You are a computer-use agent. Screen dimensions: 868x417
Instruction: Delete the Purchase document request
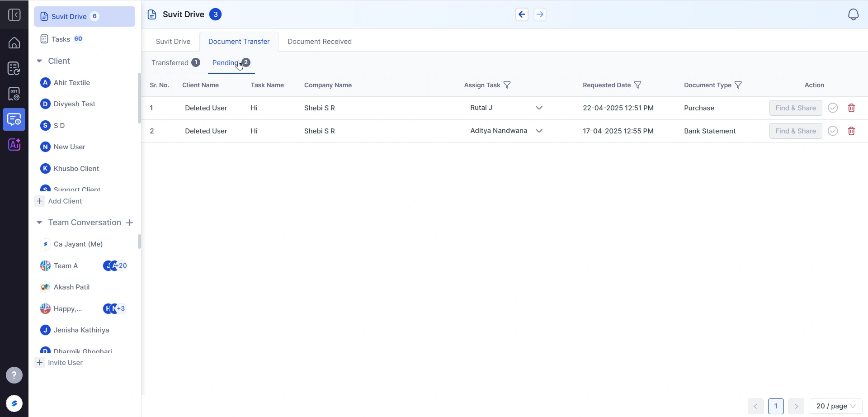[851, 108]
